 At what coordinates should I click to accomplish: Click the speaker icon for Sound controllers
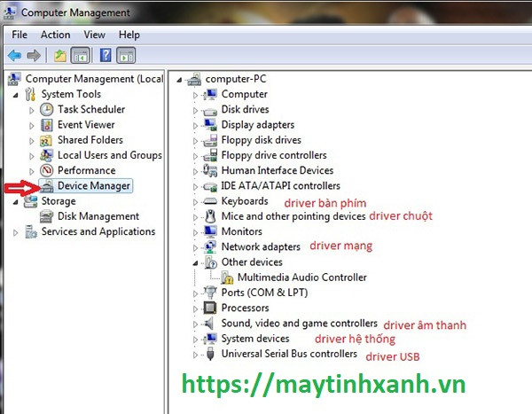pos(209,323)
